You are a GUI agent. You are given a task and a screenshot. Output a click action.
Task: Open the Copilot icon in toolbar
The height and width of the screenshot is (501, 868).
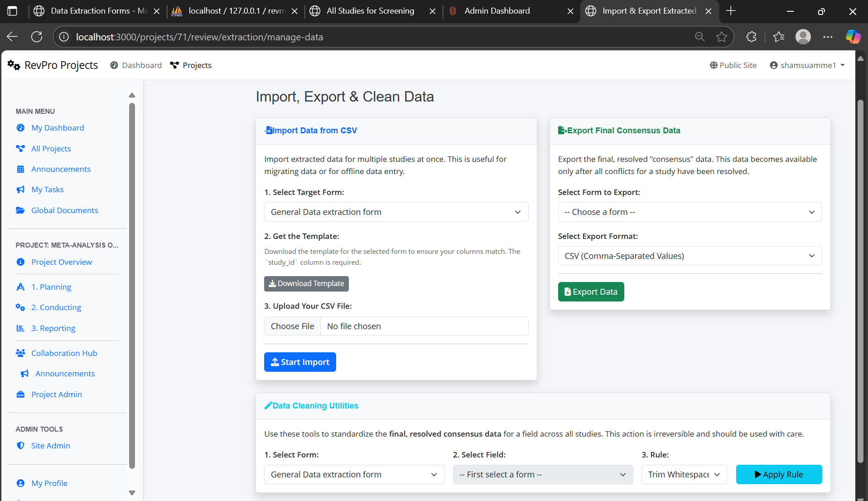click(x=853, y=37)
